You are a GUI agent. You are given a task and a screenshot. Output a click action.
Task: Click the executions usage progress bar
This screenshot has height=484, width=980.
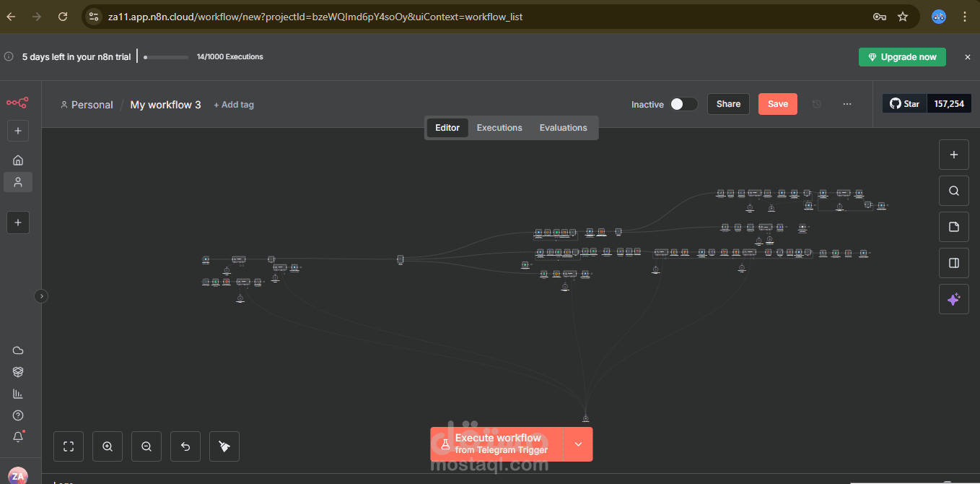pyautogui.click(x=166, y=57)
